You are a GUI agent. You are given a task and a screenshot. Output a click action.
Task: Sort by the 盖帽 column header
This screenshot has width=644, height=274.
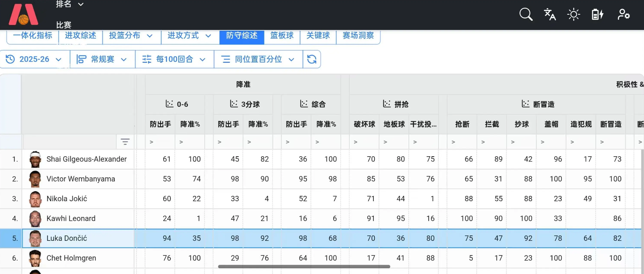tap(551, 124)
